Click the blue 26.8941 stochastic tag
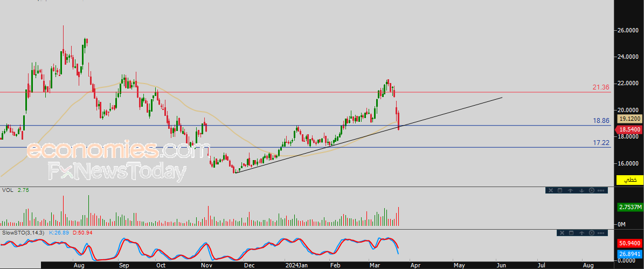Viewport: 644px width, 269px height. (x=629, y=254)
